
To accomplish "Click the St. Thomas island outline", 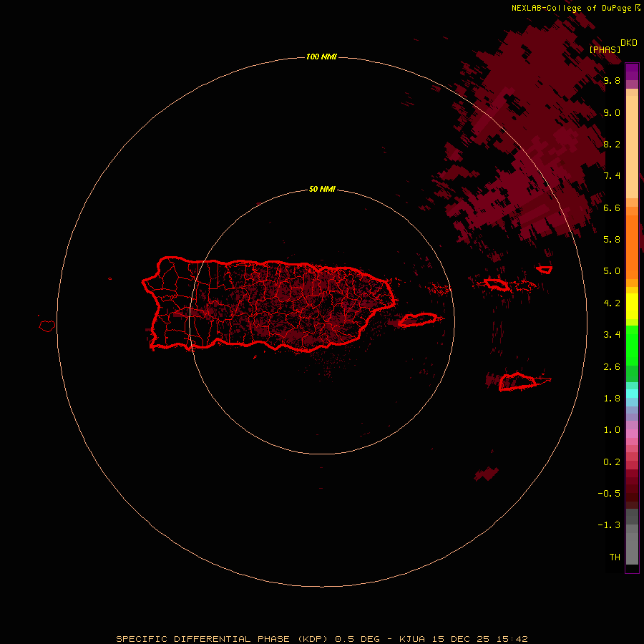I will click(496, 284).
